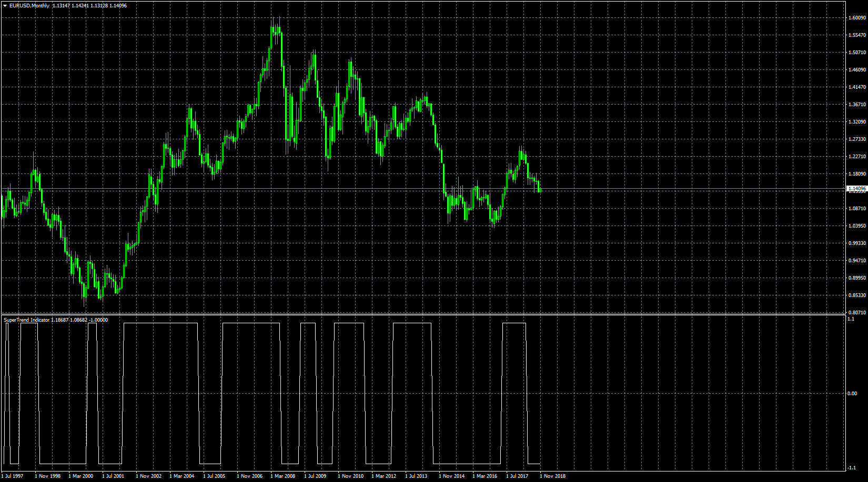Select the 1.27330 price axis label

pos(857,139)
